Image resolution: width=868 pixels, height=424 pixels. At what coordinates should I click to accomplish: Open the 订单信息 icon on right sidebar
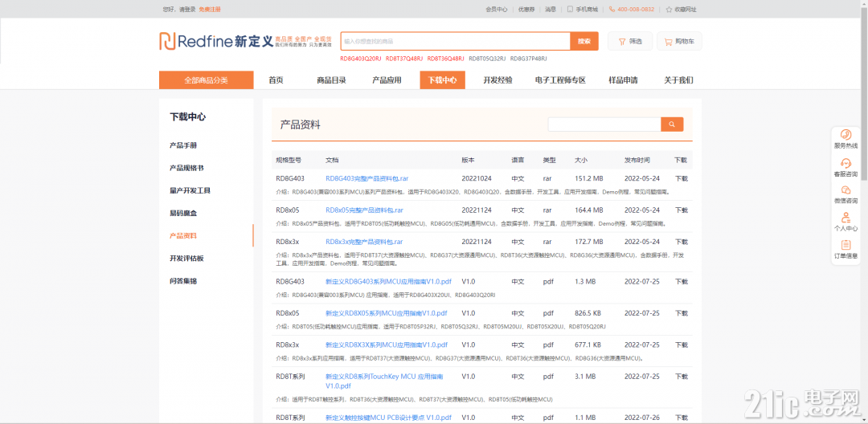coord(845,245)
